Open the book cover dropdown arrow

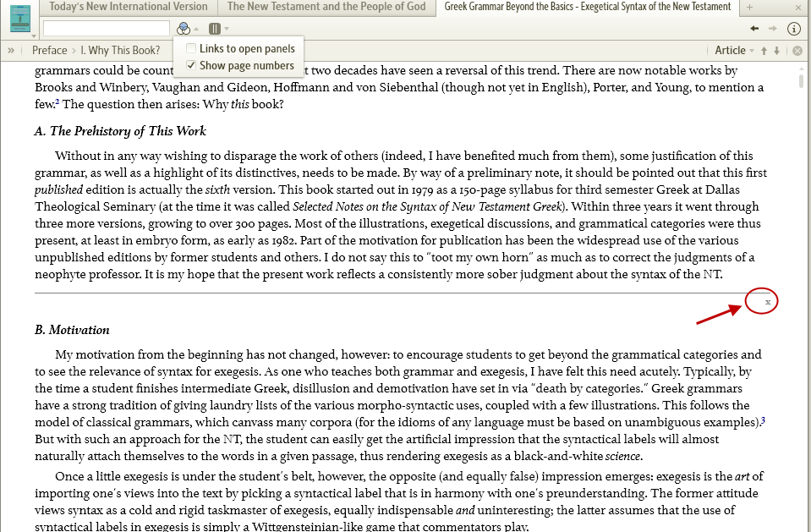pyautogui.click(x=34, y=36)
